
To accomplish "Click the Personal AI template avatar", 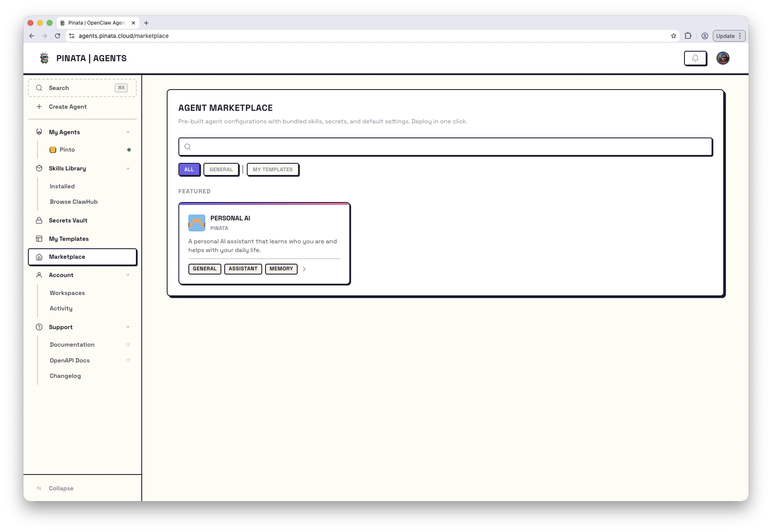I will pyautogui.click(x=197, y=223).
